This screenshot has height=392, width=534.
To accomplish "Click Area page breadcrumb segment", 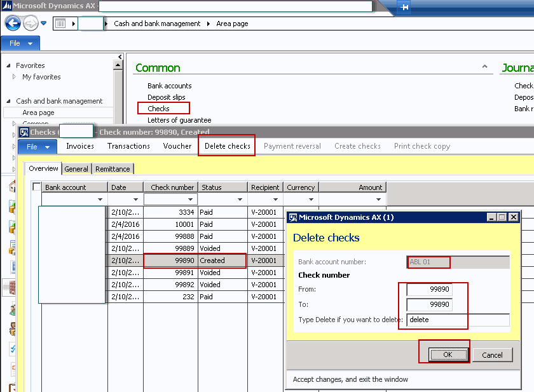I will (232, 24).
